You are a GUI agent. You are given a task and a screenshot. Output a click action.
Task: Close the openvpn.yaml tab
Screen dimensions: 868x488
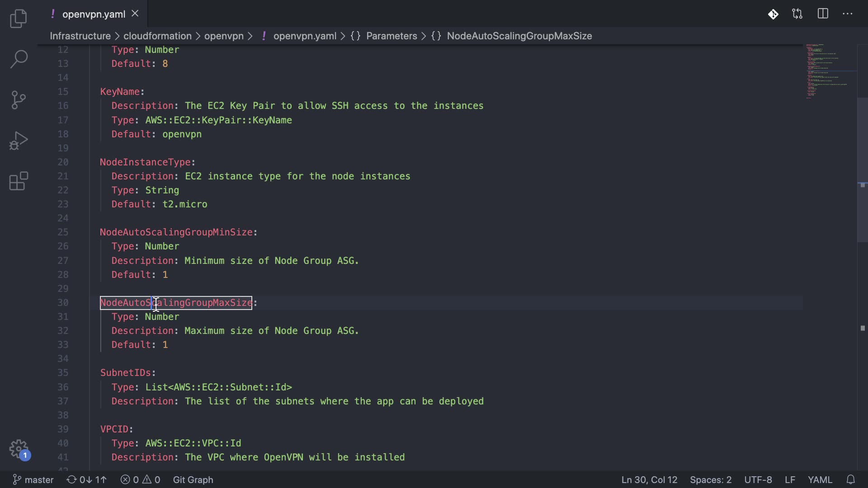[x=135, y=14]
